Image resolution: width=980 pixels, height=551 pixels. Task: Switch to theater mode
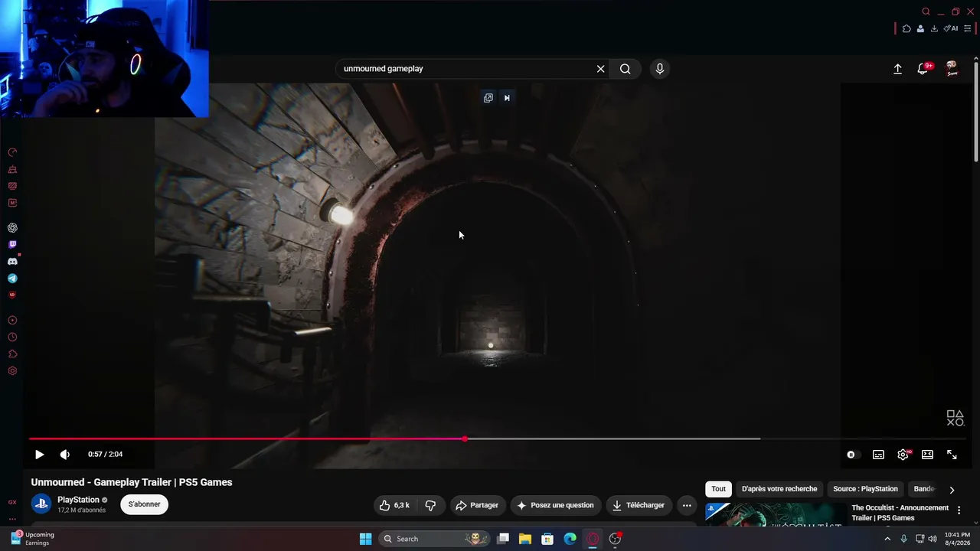click(927, 455)
